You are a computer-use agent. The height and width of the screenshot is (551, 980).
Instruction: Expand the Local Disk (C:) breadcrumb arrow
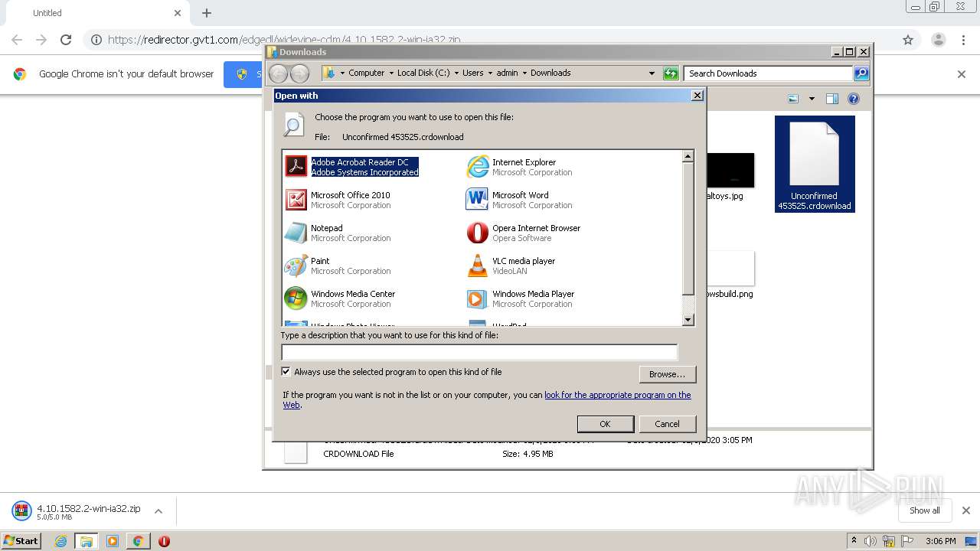click(456, 73)
